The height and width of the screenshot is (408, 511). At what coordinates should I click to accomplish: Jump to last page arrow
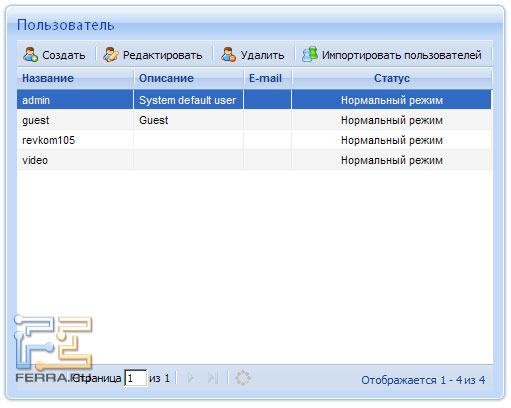tap(213, 378)
